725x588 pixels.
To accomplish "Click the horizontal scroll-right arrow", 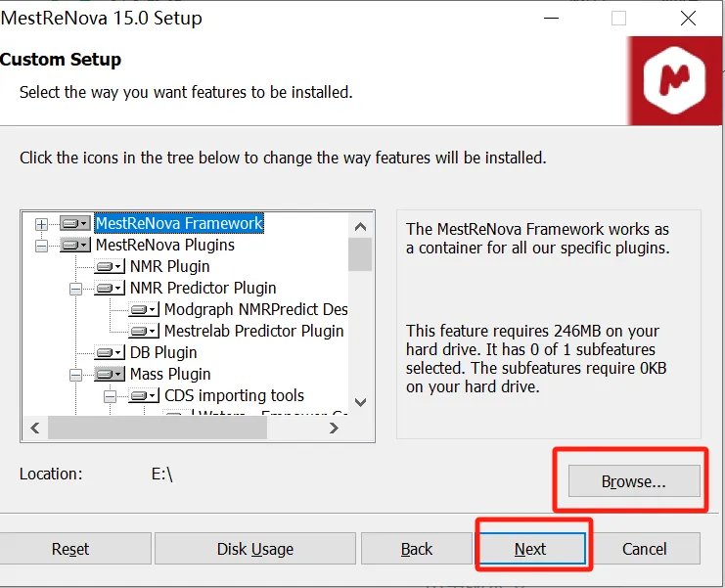I will click(334, 429).
